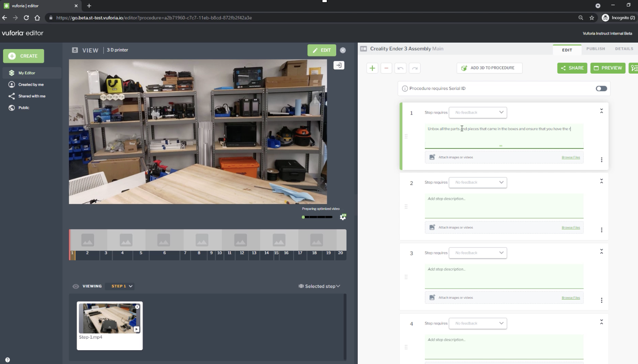Image resolution: width=638 pixels, height=364 pixels.
Task: Click the collapse panel arrow icon above video
Action: (339, 65)
